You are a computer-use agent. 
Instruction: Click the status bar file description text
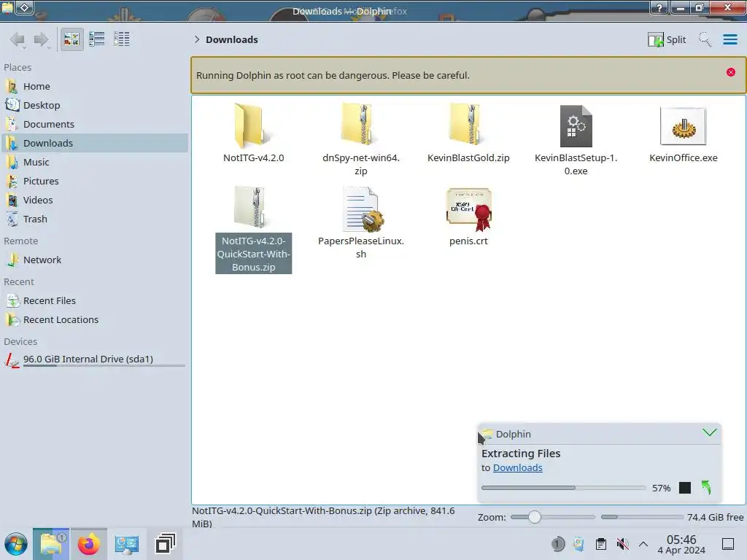pos(323,517)
